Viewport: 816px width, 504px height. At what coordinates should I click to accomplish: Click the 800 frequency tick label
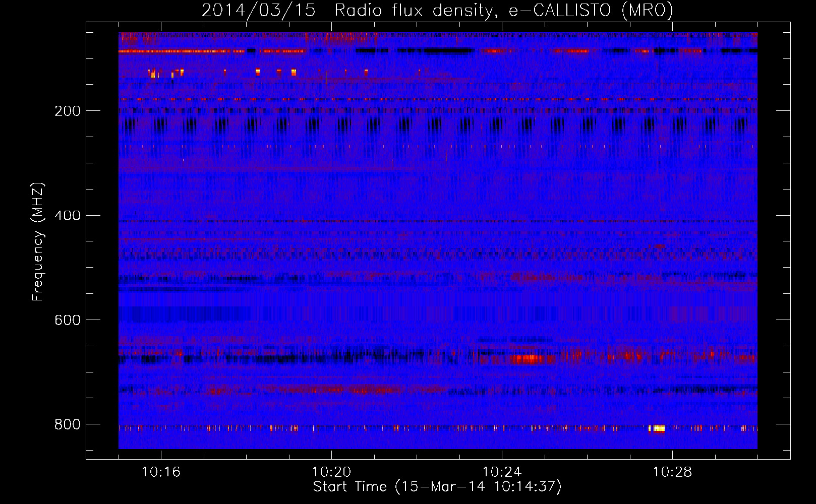click(68, 424)
